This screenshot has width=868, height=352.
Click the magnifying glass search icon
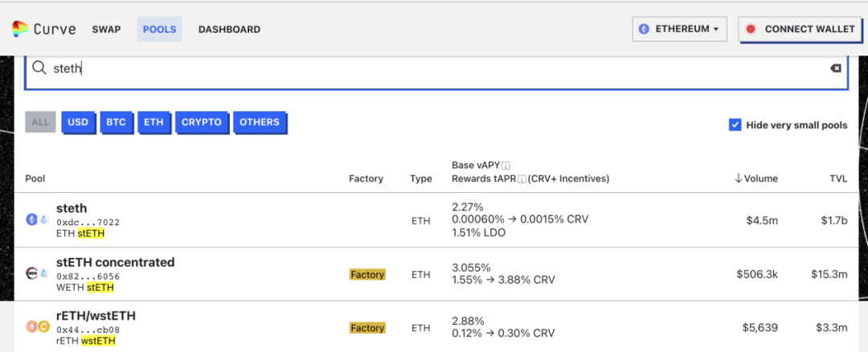[39, 68]
